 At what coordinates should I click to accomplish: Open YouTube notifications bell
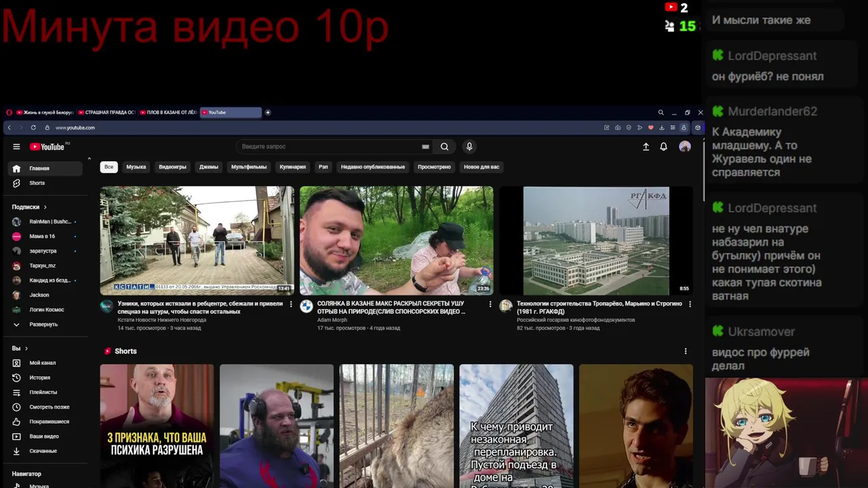[664, 146]
